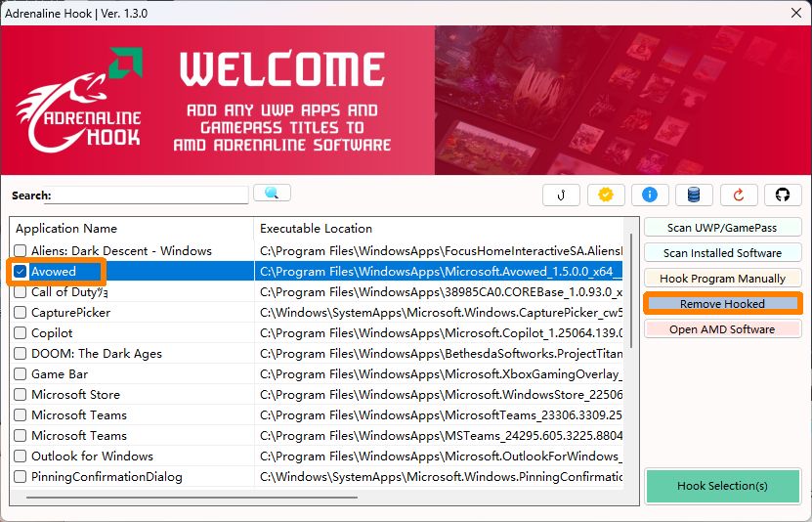Image resolution: width=812 pixels, height=522 pixels.
Task: Check the Outlook for Windows checkbox
Action: (21, 457)
